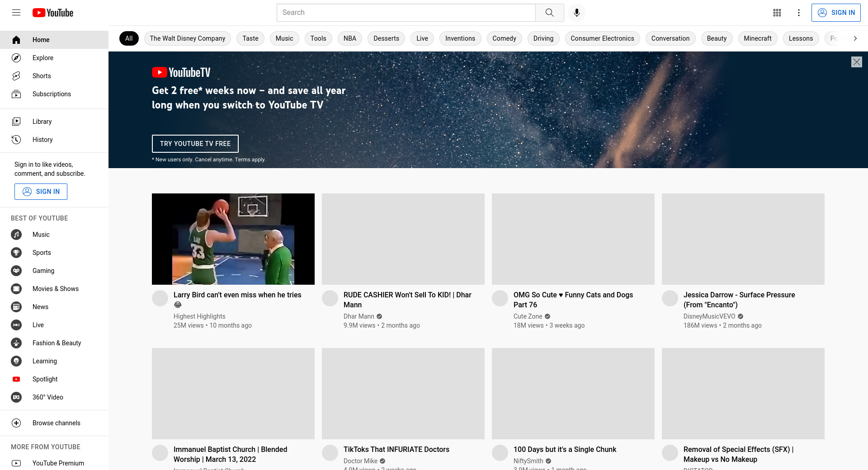This screenshot has width=868, height=470.
Task: Select the Beauty filter chip
Action: click(717, 38)
